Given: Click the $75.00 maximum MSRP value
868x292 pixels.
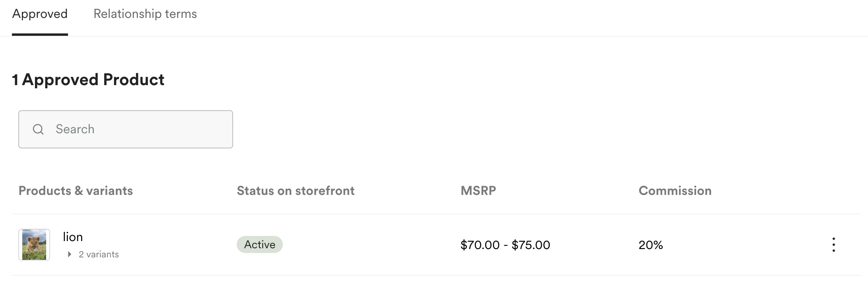Looking at the screenshot, I should point(531,245).
